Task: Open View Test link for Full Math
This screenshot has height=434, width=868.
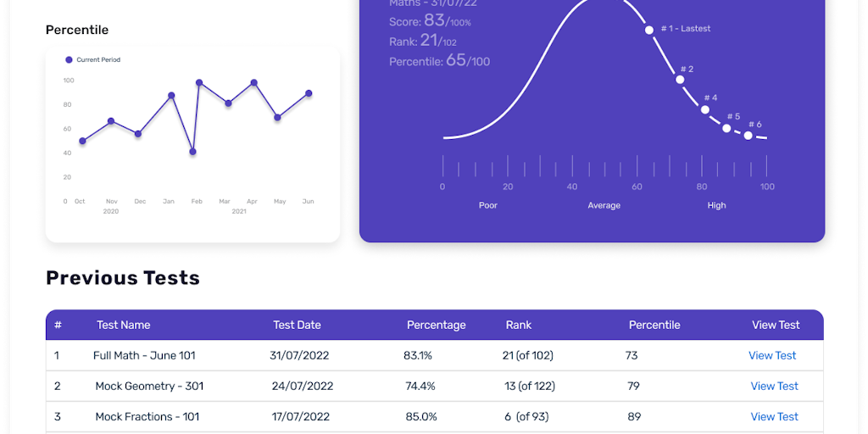Action: click(x=772, y=355)
